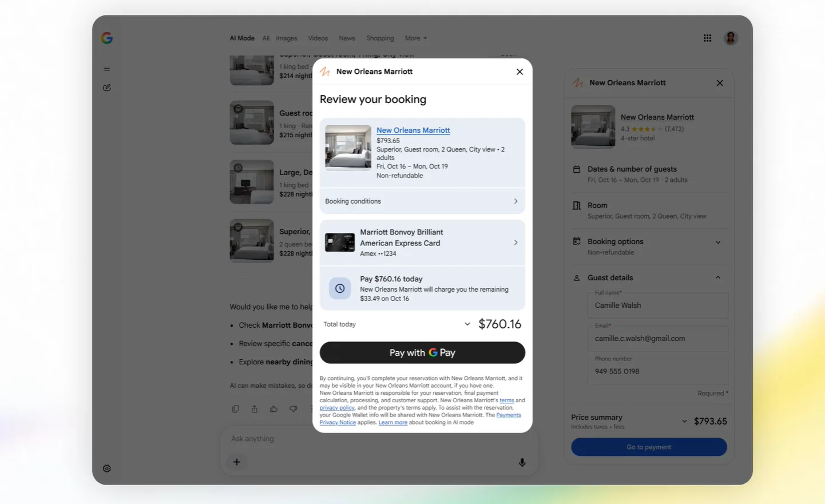Open the Google apps grid

point(708,38)
